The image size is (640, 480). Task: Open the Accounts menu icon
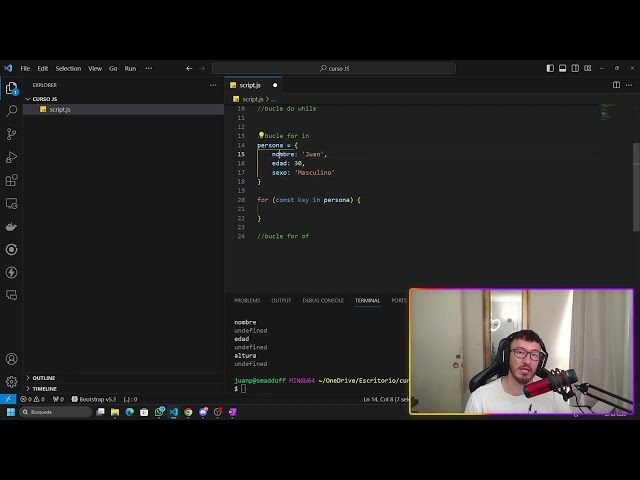11,359
